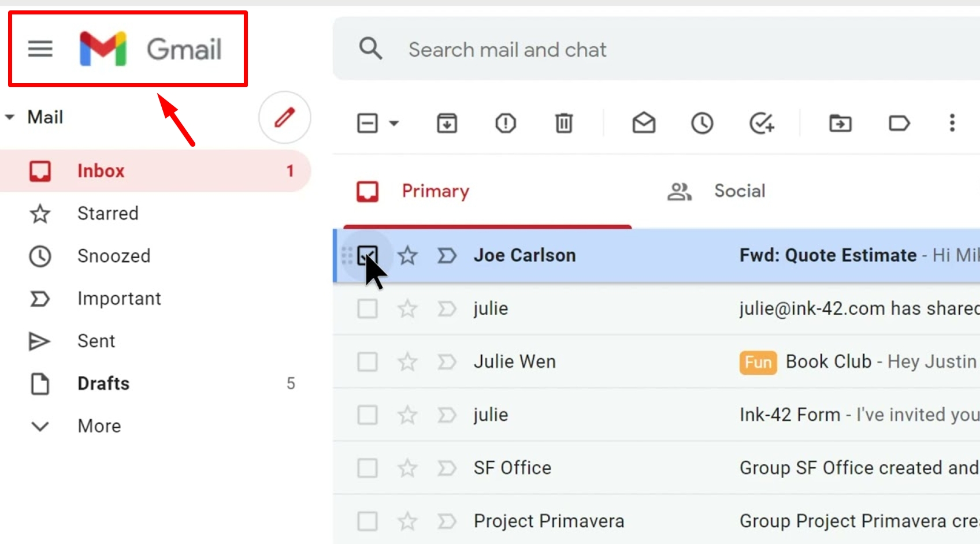Screen dimensions: 980x544
Task: Delete the selected email with trash icon
Action: (564, 123)
